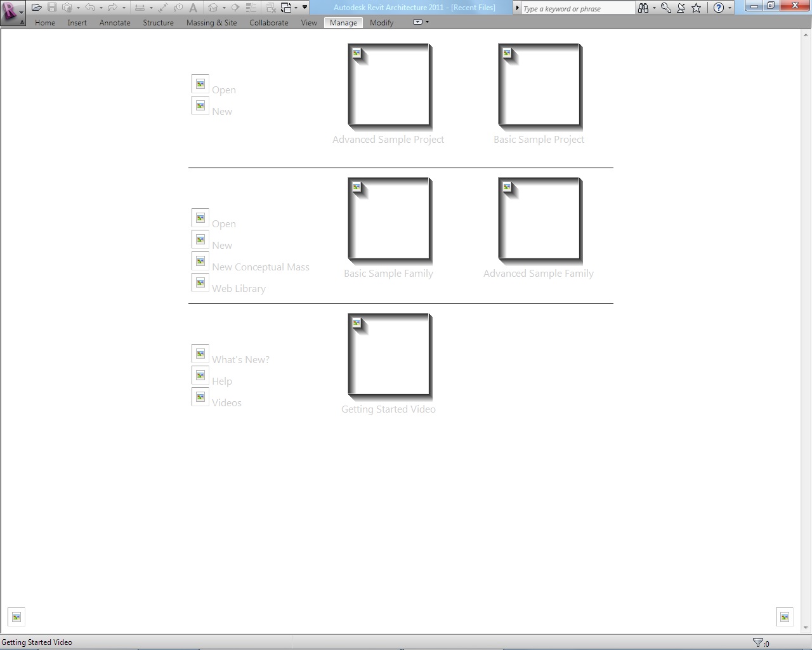Viewport: 812px width, 650px height.
Task: Open ribbon minimize options dropdown arrow
Action: pos(427,22)
